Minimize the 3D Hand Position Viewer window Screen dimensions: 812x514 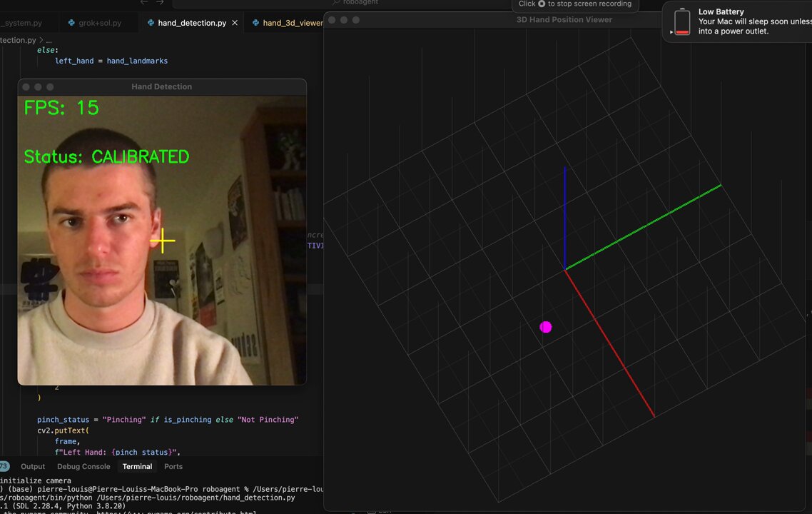tap(344, 20)
